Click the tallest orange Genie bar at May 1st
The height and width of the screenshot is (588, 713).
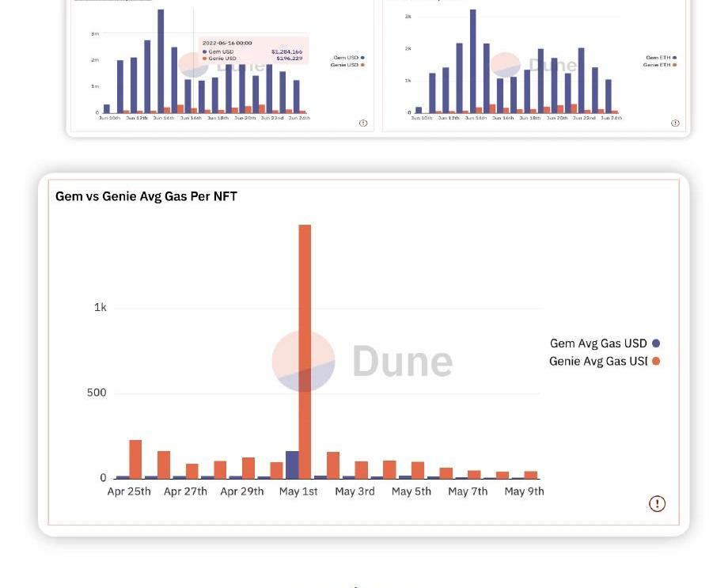tap(305, 351)
